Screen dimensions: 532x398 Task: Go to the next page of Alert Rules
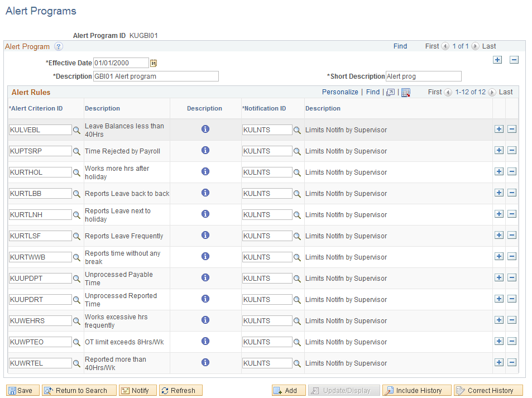491,92
